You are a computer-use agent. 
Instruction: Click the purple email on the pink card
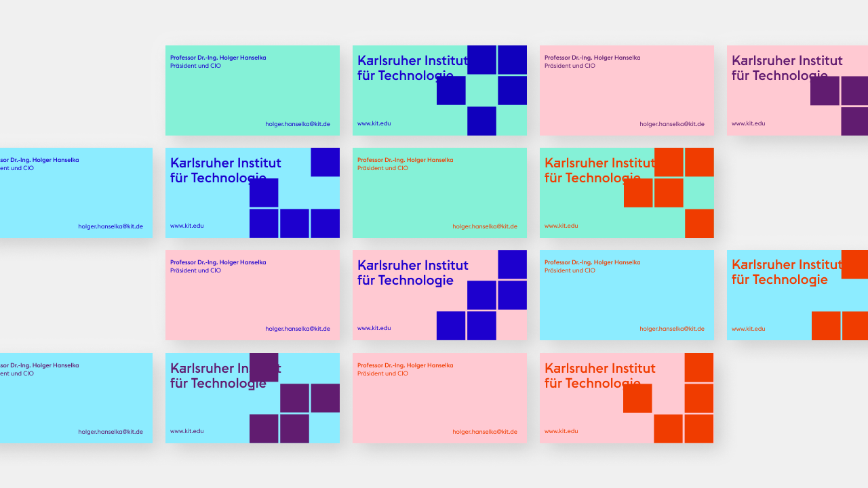click(x=672, y=124)
